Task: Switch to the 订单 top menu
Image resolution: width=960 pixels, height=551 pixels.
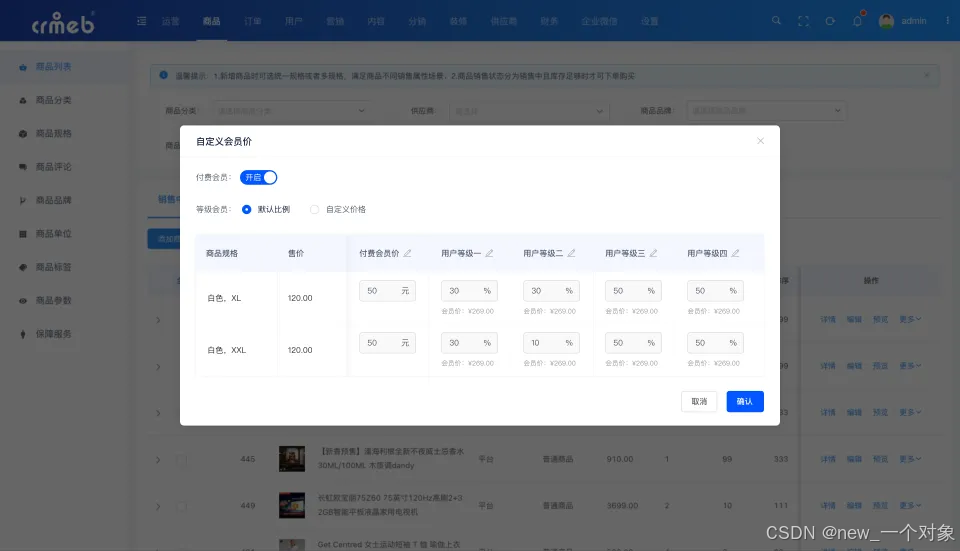Action: [x=252, y=21]
